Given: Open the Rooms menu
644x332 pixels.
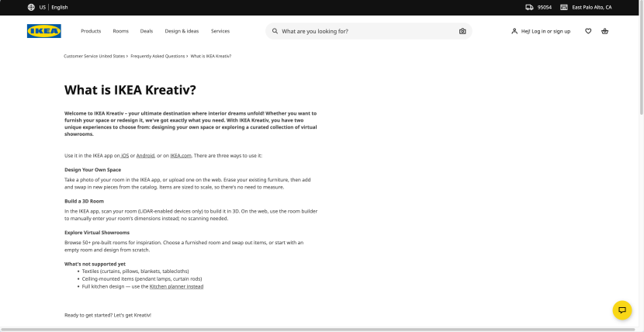Looking at the screenshot, I should [x=121, y=31].
